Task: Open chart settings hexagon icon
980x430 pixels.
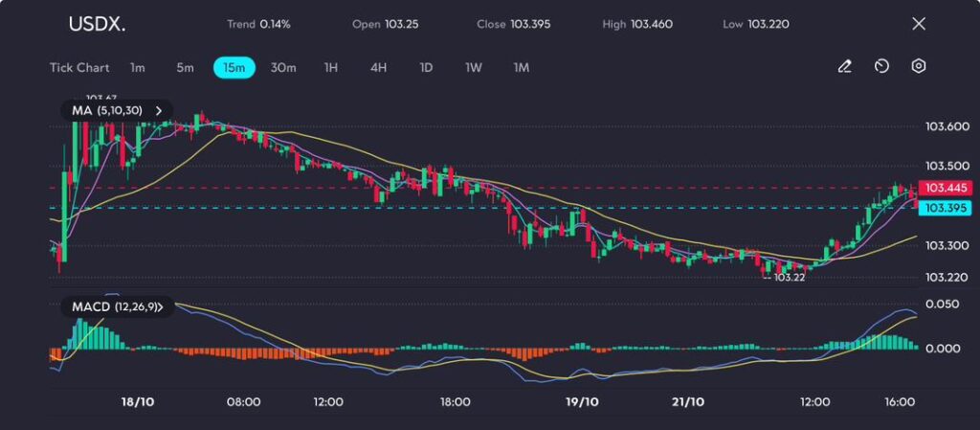Action: 919,67
